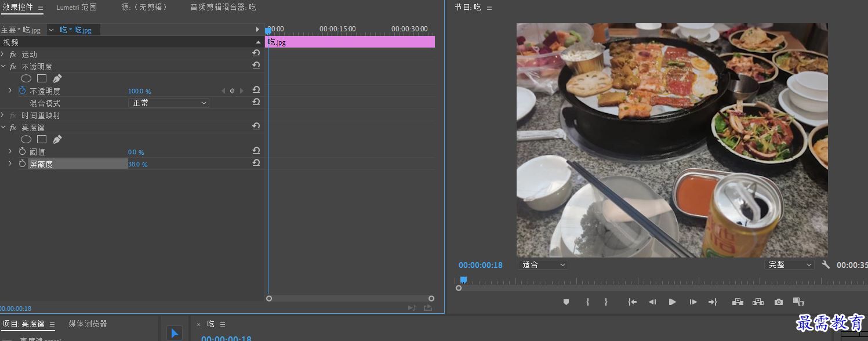The image size is (868, 341).
Task: Toggle effect timeline view arrow
Action: coord(258,29)
